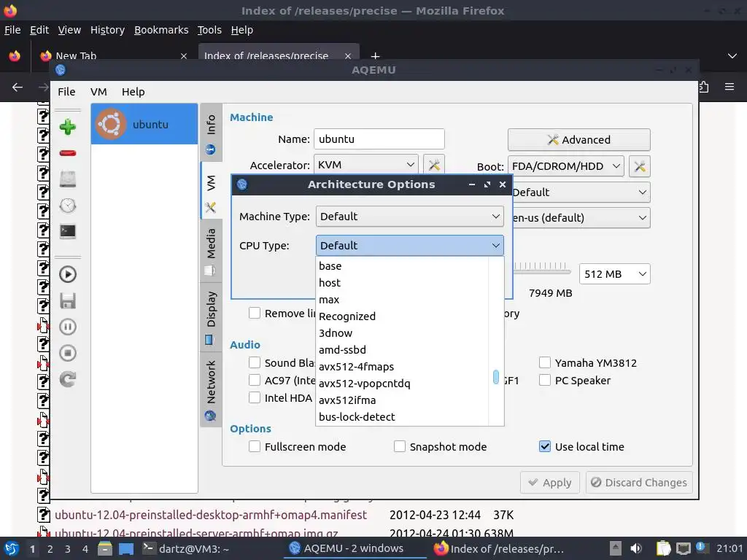Viewport: 747px width, 560px height.
Task: Click the accelerator settings tools icon beside KVM
Action: (434, 166)
